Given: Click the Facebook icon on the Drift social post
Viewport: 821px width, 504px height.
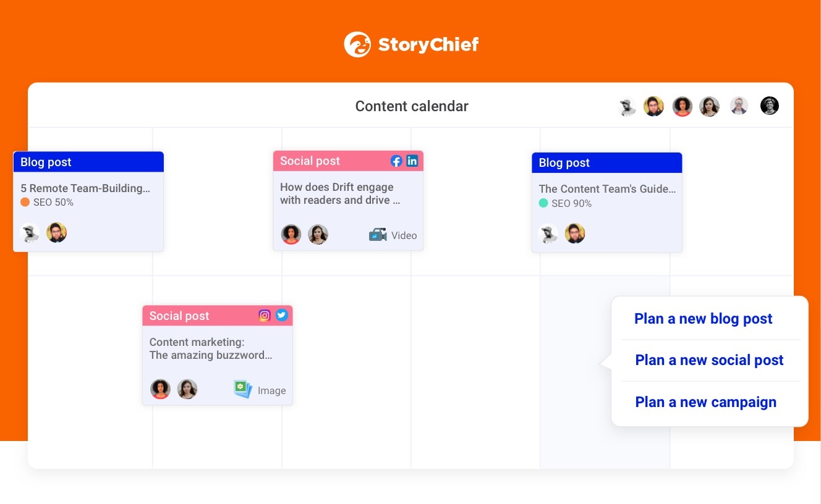Looking at the screenshot, I should pos(396,161).
